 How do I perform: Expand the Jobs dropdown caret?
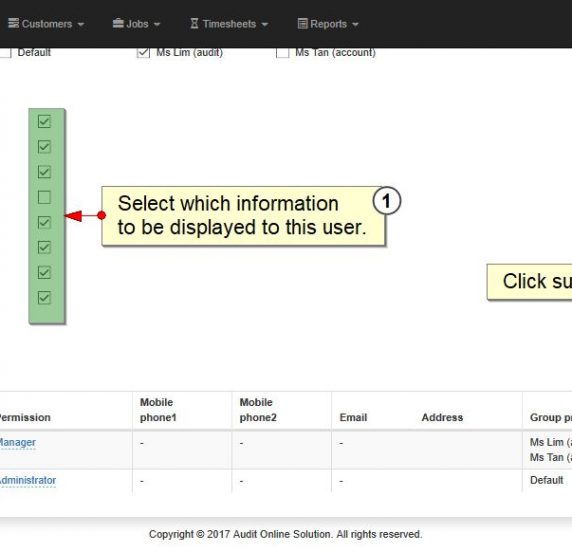[x=157, y=24]
